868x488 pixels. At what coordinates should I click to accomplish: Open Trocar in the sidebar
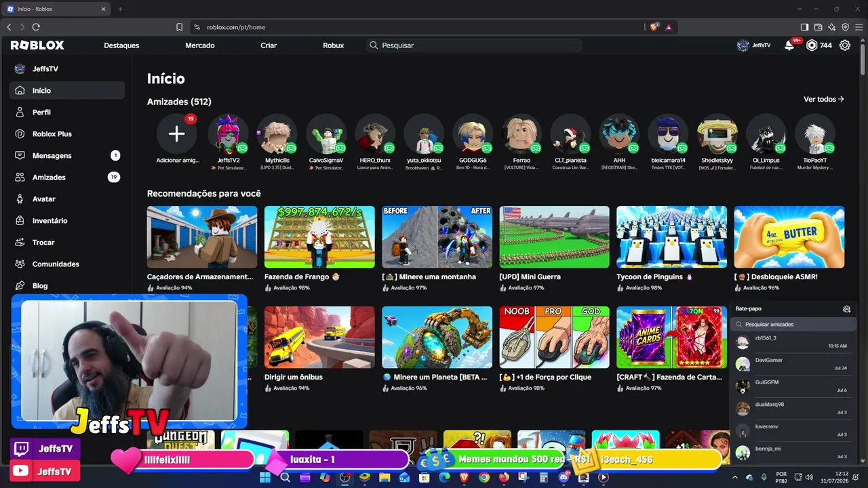point(66,242)
